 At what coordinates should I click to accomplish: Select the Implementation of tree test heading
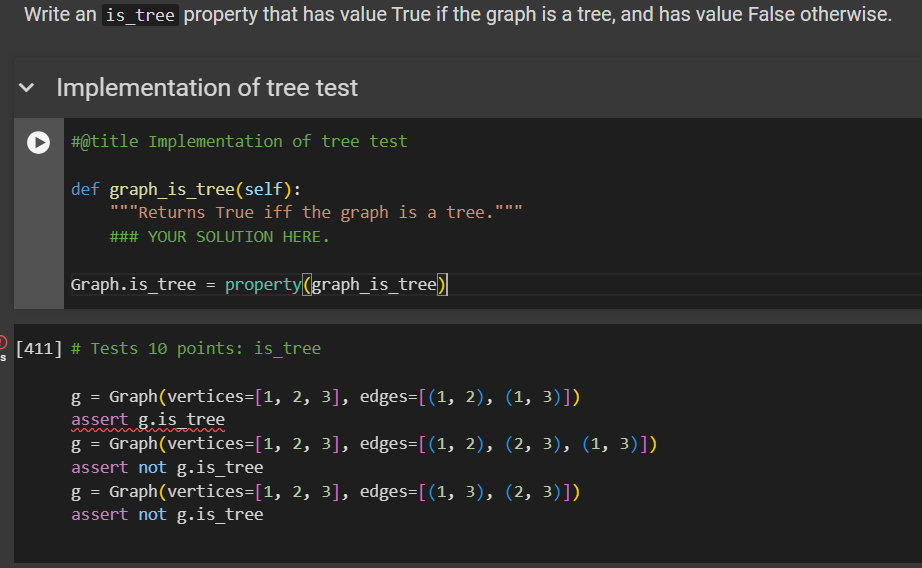point(207,88)
